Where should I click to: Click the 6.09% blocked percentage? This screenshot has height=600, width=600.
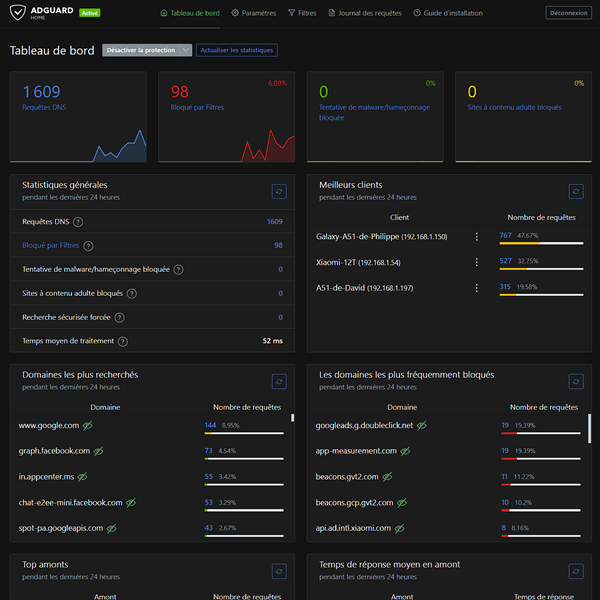277,83
